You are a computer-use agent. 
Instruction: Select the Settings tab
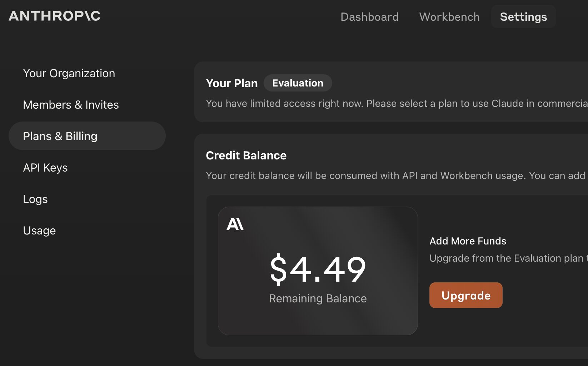(523, 17)
